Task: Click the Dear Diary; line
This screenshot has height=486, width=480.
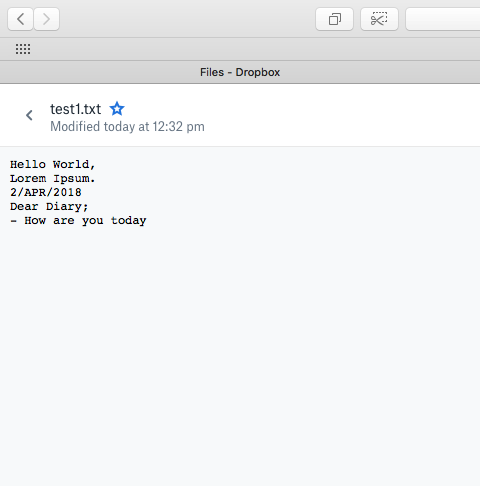Action: (49, 206)
